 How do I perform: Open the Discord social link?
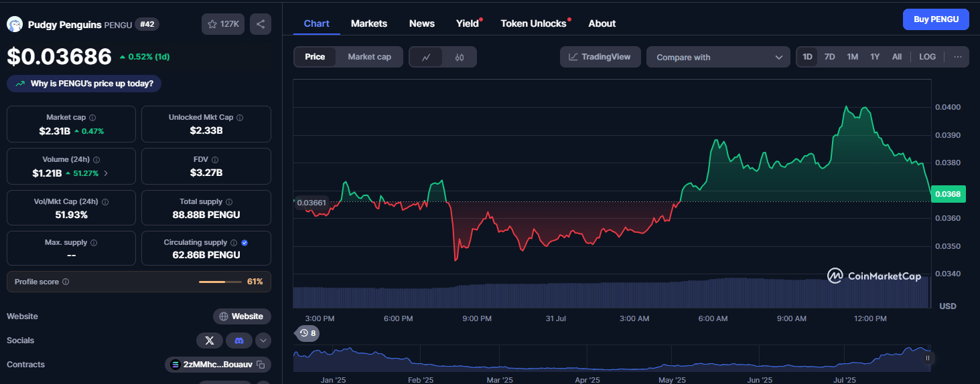coord(239,341)
